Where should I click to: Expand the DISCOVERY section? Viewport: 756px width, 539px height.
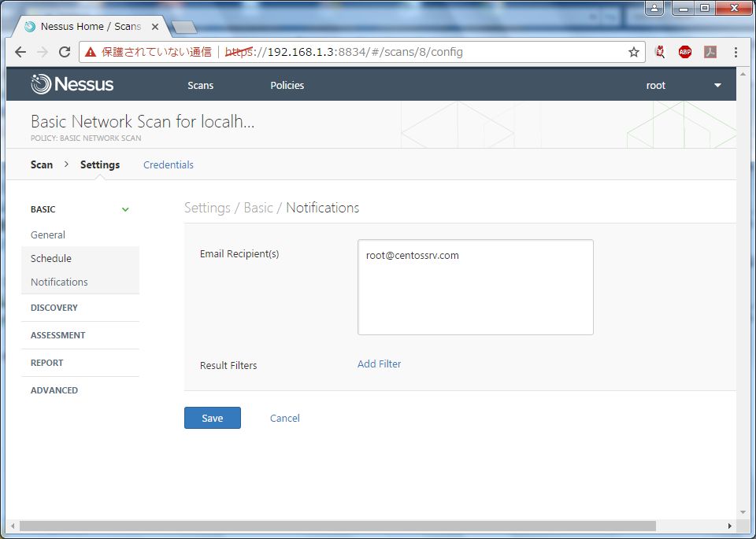tap(80, 308)
